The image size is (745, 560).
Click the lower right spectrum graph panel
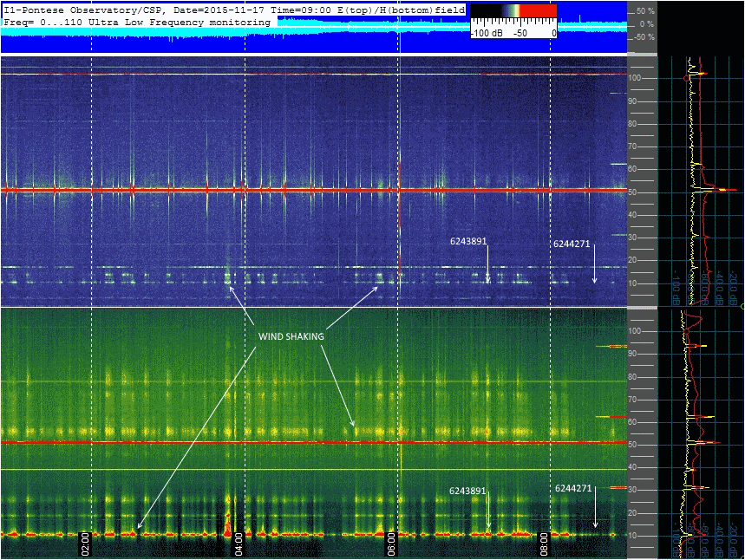click(700, 433)
